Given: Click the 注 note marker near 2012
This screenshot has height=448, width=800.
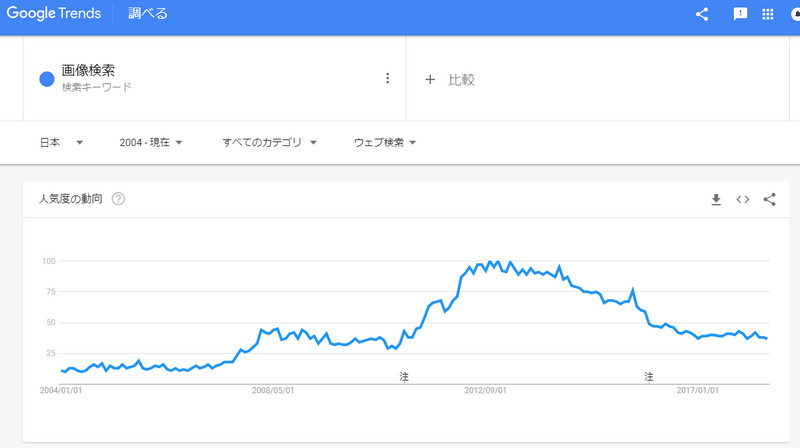Looking at the screenshot, I should [x=404, y=376].
